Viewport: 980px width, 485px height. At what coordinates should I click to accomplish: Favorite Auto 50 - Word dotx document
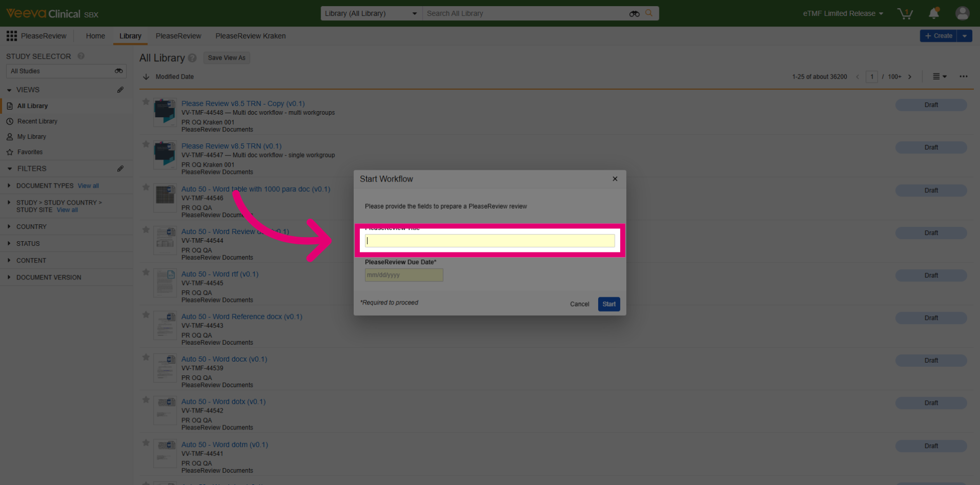(x=146, y=400)
